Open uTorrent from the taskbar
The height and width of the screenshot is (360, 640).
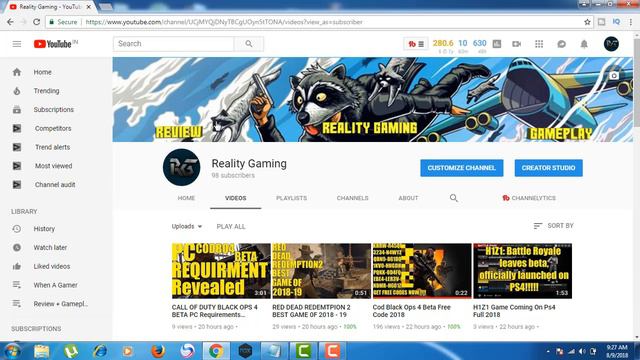(x=71, y=351)
